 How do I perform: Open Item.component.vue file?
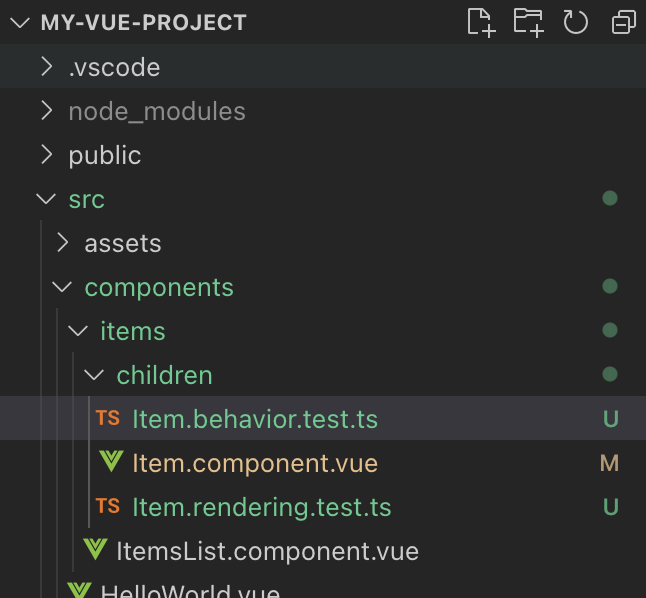coord(255,463)
